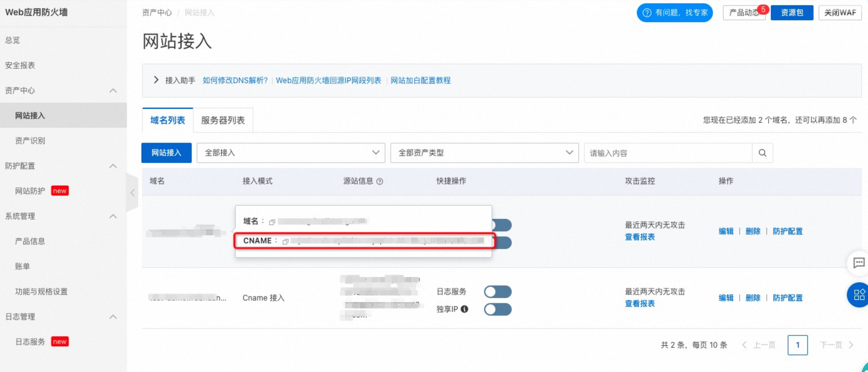Screen dimensions: 868x372
Task: Click 查看报表 in the second row
Action: [x=640, y=304]
